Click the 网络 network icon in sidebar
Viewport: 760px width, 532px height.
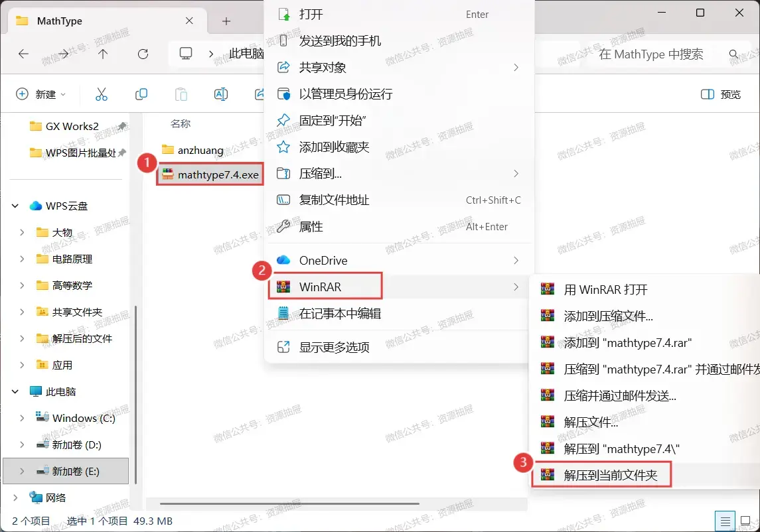(35, 498)
